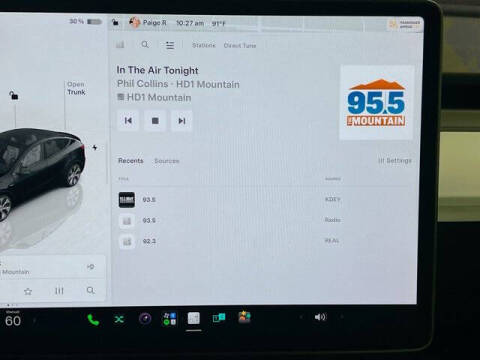Search from the mini player magnifier
The width and height of the screenshot is (480, 360).
(90, 290)
